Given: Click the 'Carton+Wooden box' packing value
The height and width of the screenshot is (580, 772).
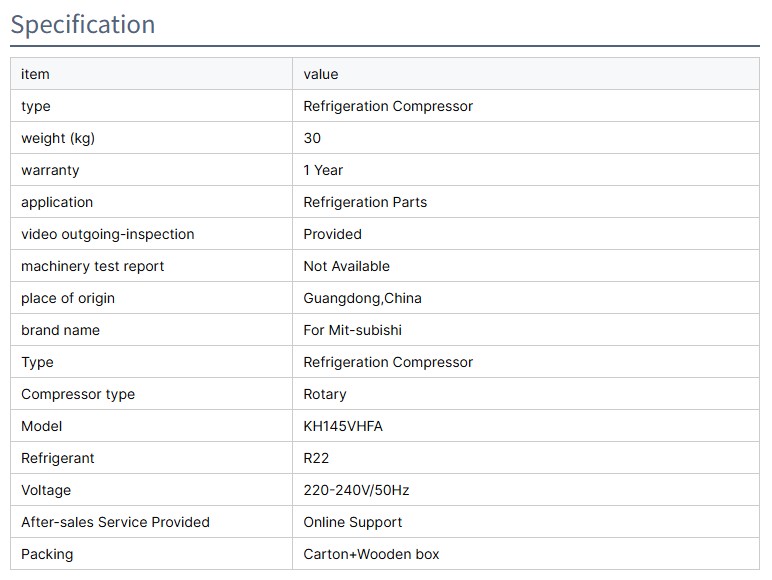Looking at the screenshot, I should click(371, 554).
